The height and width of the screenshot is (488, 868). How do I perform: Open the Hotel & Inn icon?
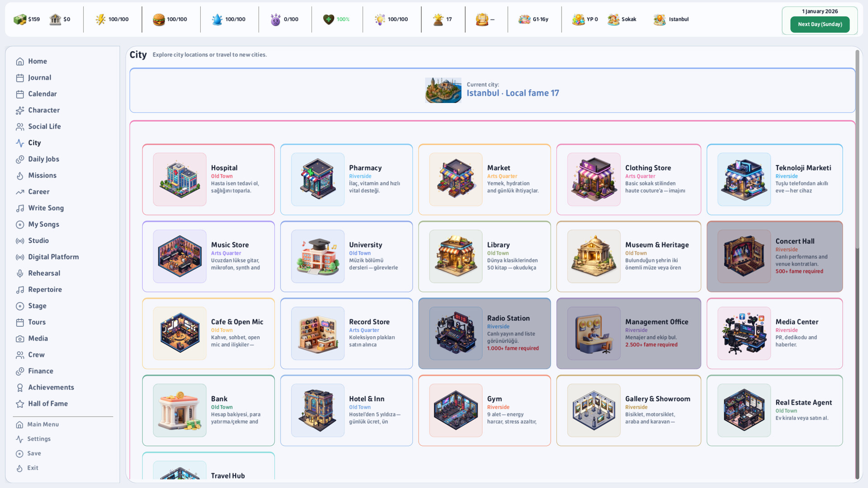click(318, 410)
